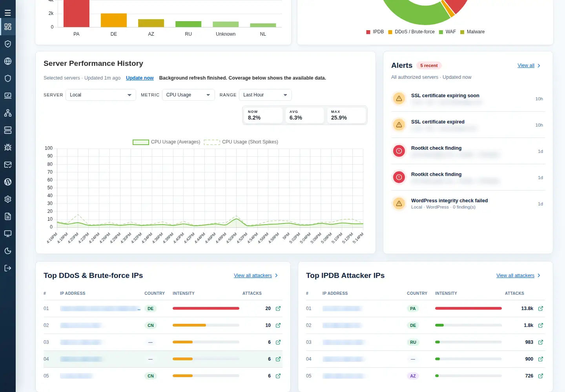Open the server stack sidebar icon
This screenshot has height=392, width=565.
click(8, 130)
